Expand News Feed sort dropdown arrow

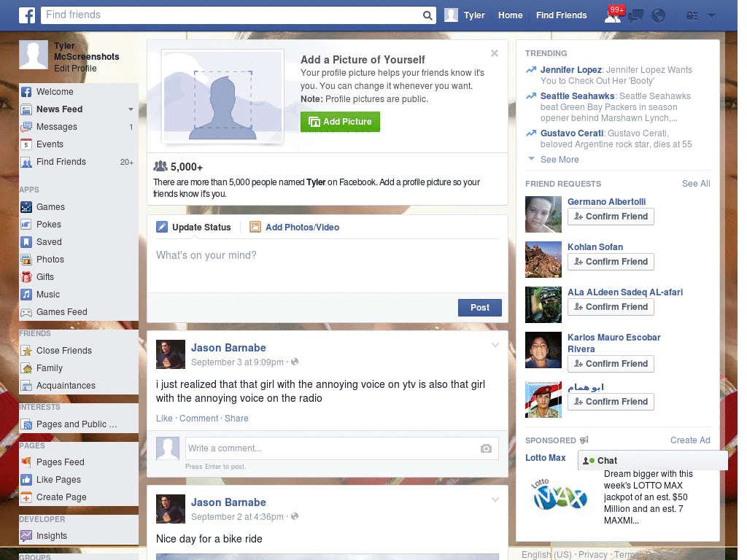(x=131, y=109)
